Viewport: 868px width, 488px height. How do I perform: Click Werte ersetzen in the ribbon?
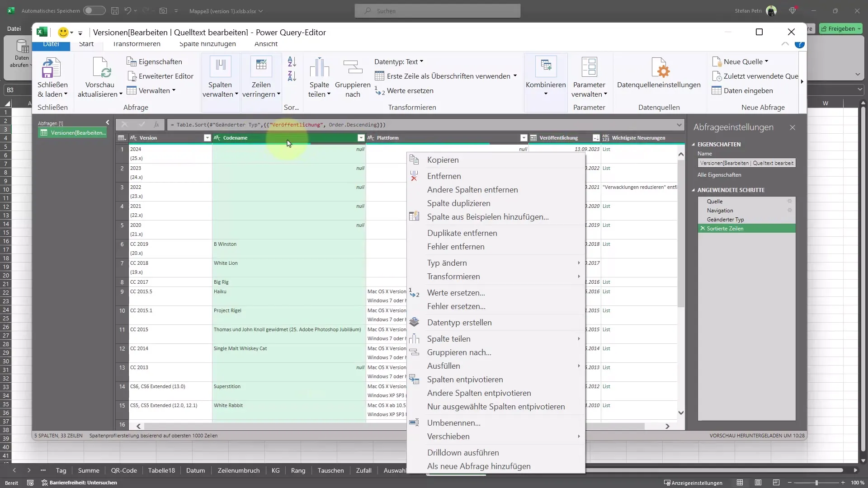click(404, 91)
